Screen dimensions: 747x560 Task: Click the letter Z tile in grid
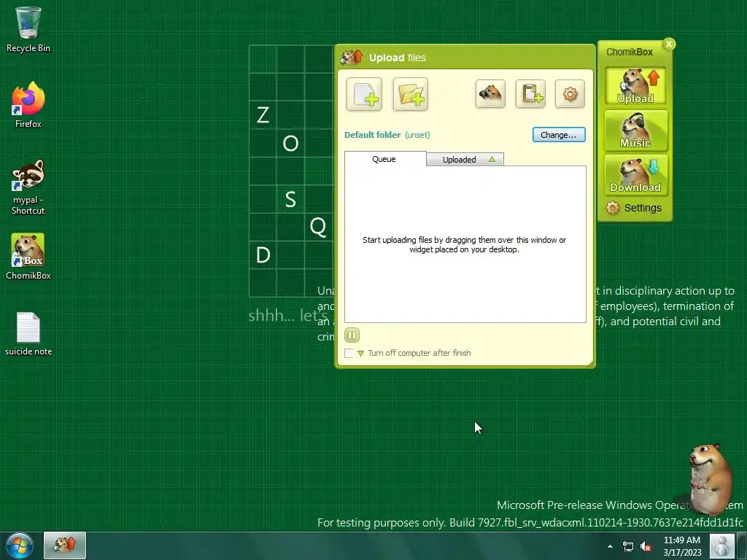[263, 114]
